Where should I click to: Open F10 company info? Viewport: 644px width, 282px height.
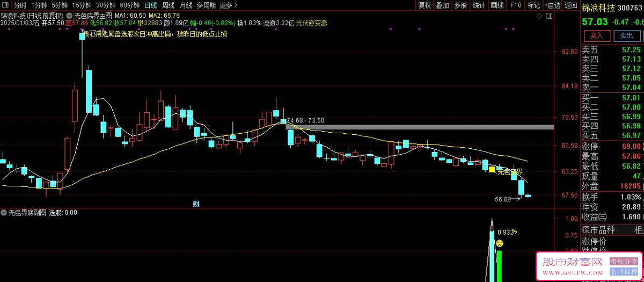(x=515, y=5)
